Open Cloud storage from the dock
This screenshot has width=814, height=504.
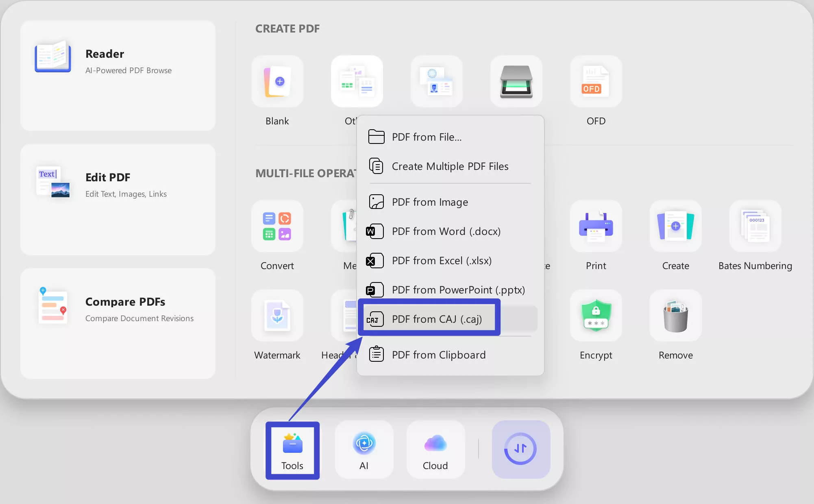[435, 449]
